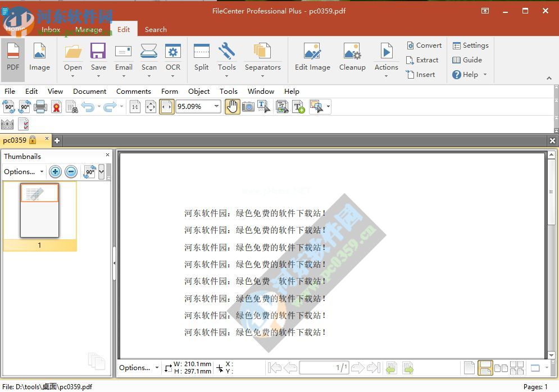559x392 pixels.
Task: Select the snapshot camera tool
Action: [248, 106]
